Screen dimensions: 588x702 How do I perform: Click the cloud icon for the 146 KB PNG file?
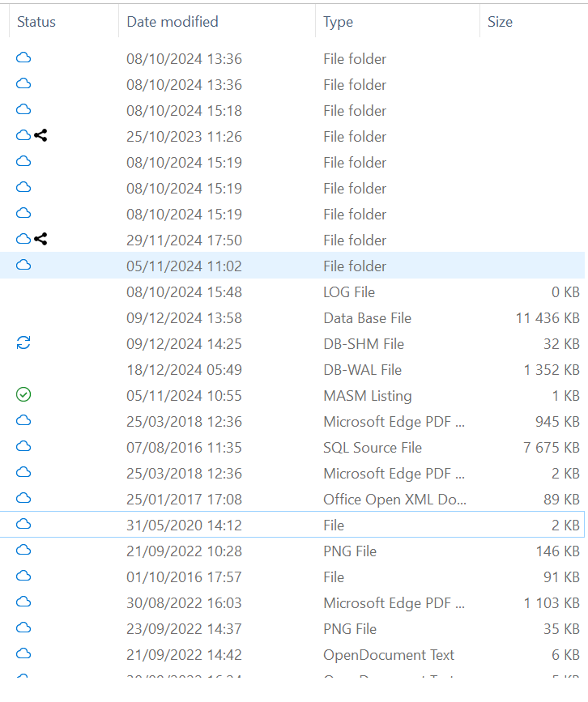pos(23,551)
